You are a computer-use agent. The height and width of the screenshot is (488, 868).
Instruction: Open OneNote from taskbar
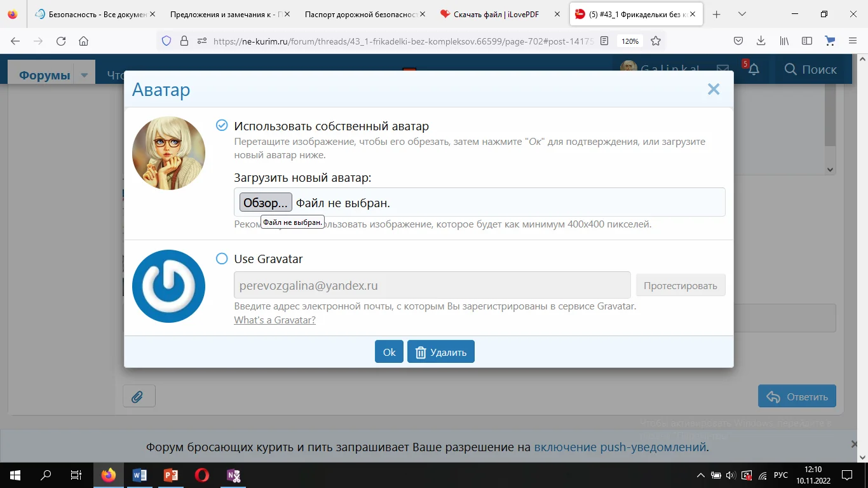(x=233, y=475)
